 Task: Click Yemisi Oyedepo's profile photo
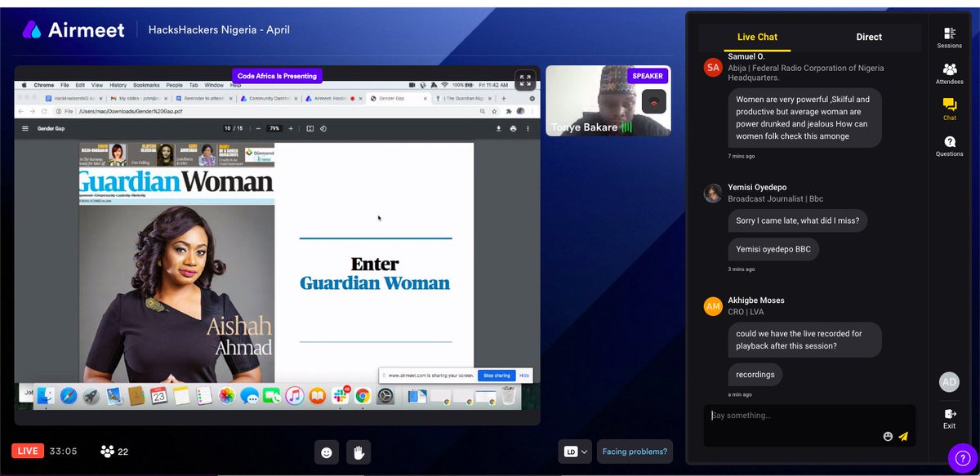(x=713, y=193)
